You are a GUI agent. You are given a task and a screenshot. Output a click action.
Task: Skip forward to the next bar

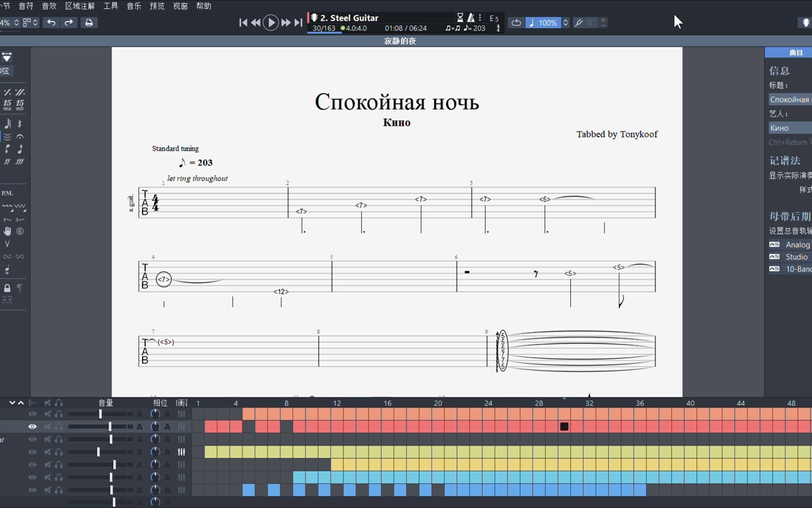pos(286,23)
